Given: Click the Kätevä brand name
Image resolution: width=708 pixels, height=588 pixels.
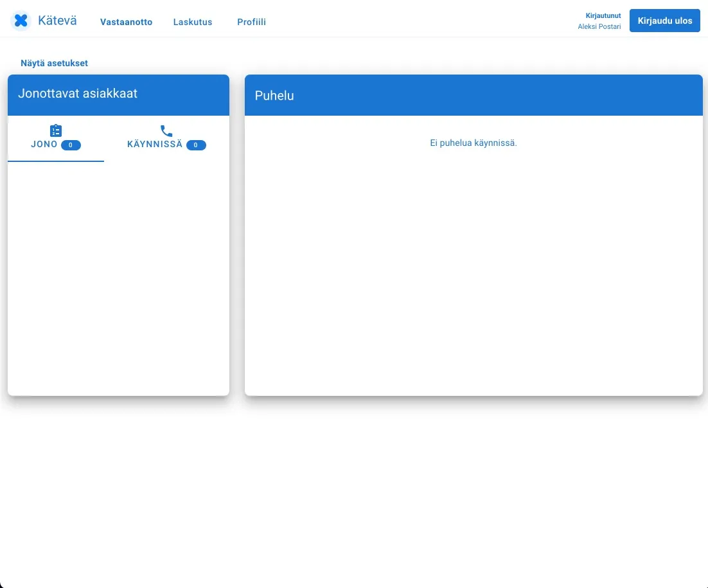Looking at the screenshot, I should tap(57, 21).
